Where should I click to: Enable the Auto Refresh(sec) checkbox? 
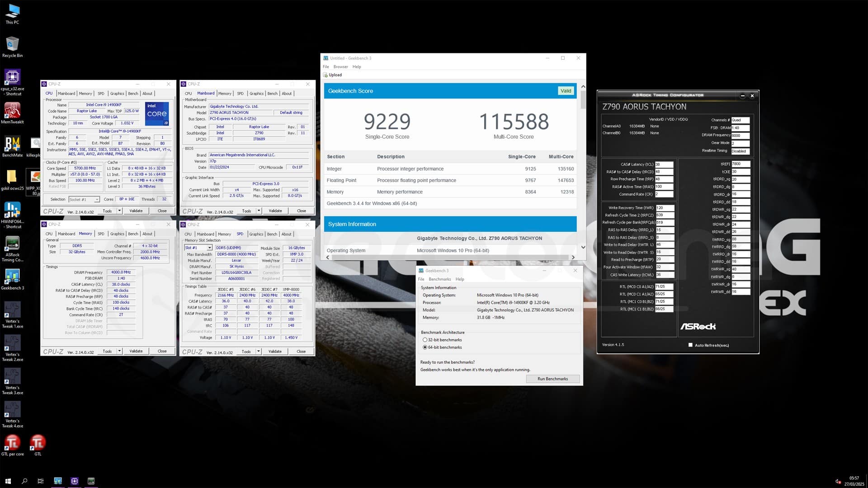(690, 345)
